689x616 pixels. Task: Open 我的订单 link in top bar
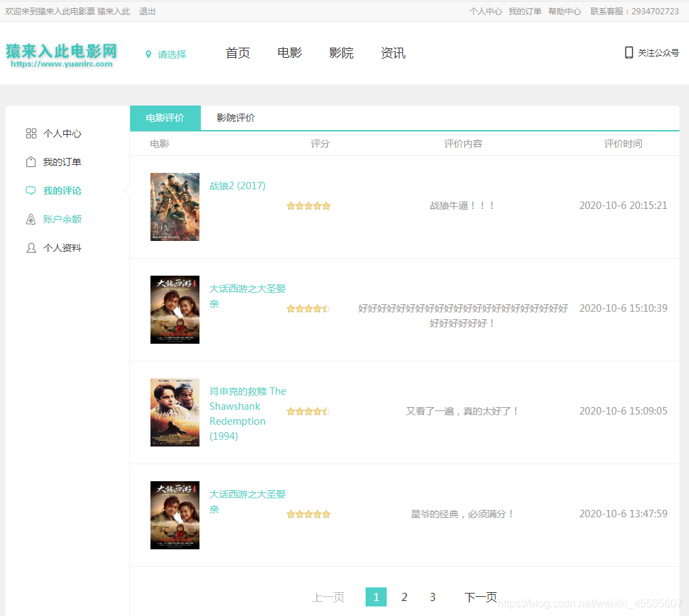pos(525,12)
